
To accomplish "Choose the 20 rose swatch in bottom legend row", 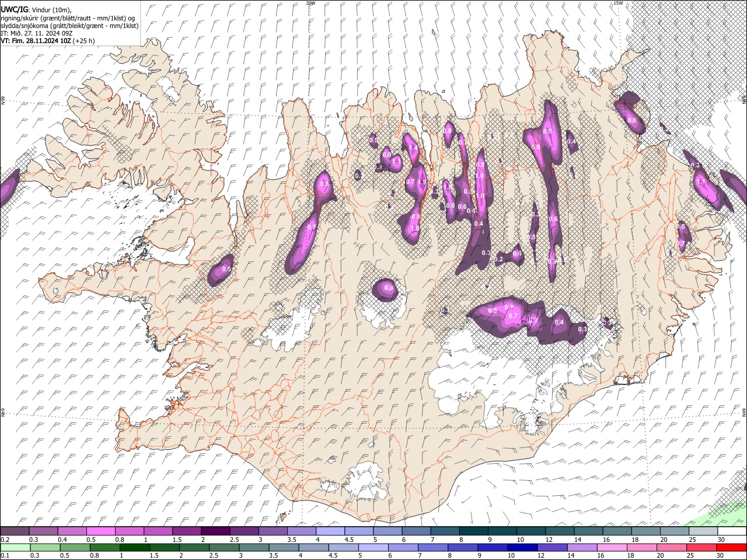I will point(672,547).
